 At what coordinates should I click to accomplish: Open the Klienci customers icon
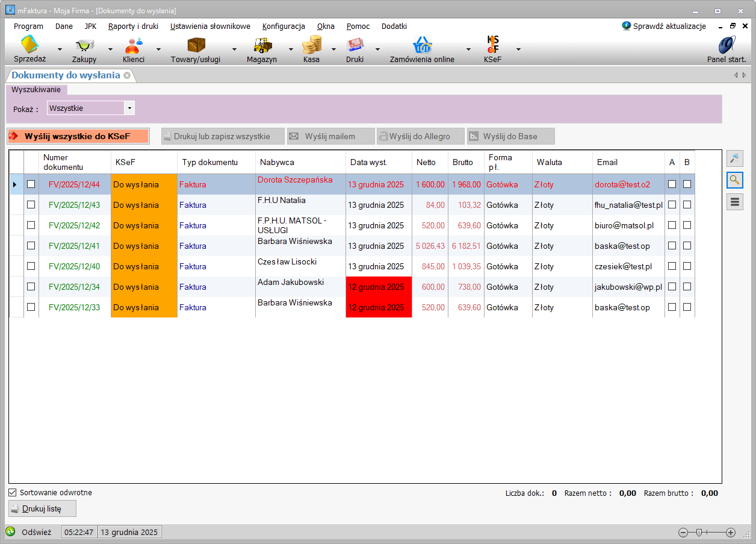[134, 46]
